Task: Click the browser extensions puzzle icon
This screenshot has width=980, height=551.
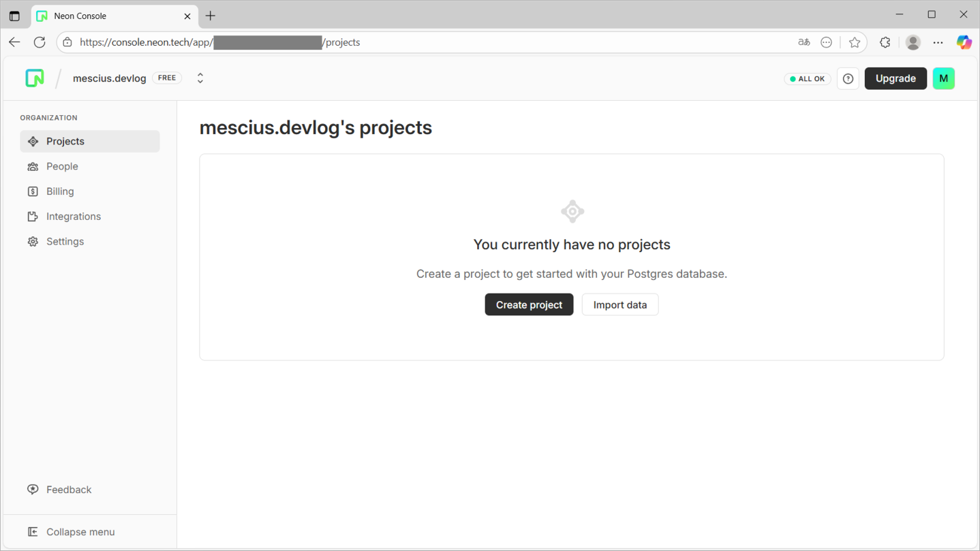Action: [x=885, y=42]
